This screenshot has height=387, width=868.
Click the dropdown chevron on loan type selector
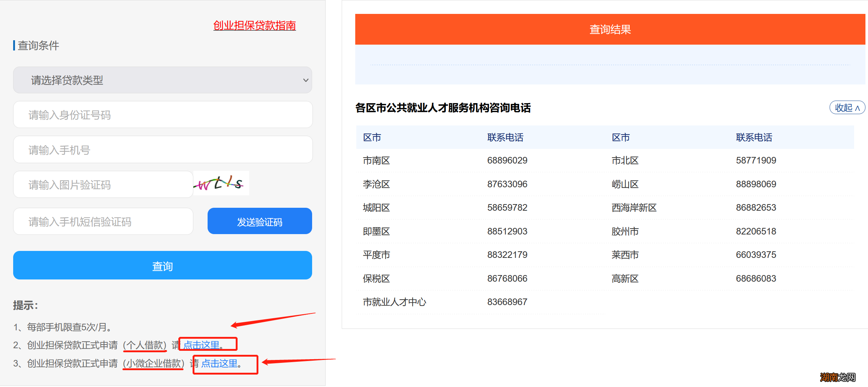point(306,80)
